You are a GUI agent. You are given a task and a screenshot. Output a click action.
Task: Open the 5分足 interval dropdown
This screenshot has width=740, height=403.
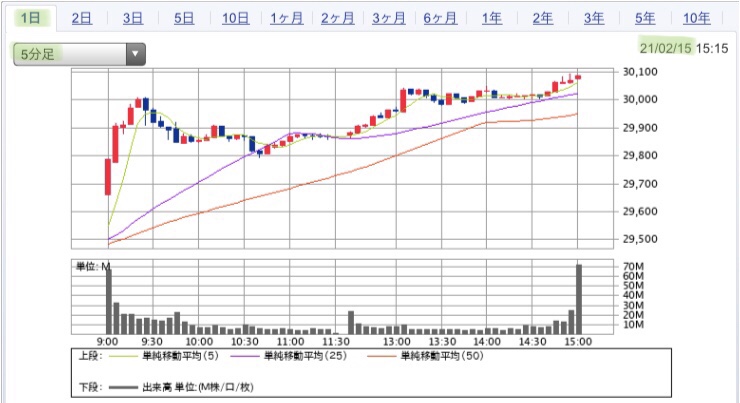coord(79,54)
